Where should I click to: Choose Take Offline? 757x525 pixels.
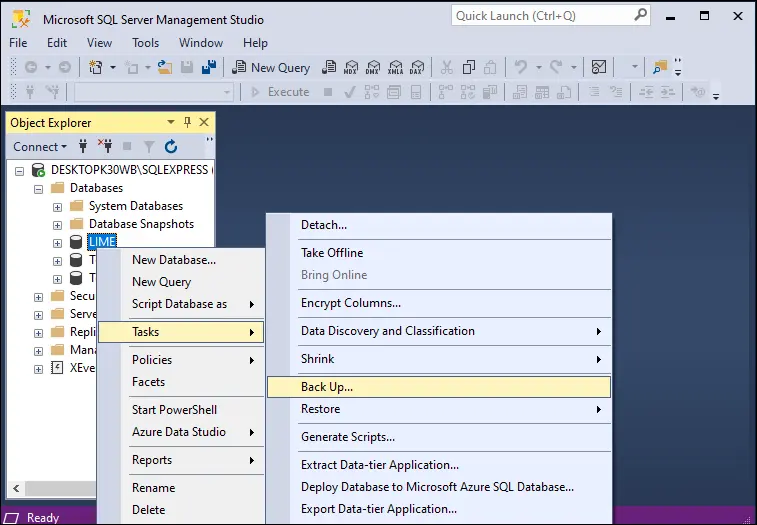pos(439,253)
